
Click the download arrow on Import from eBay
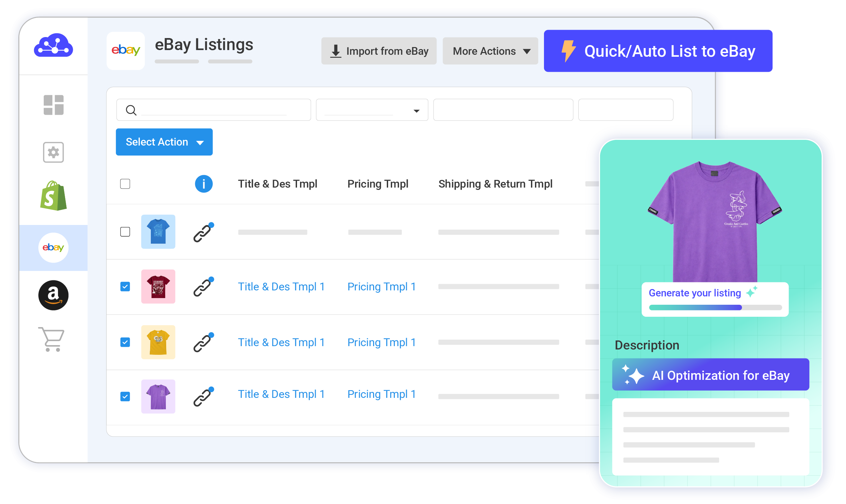point(336,51)
